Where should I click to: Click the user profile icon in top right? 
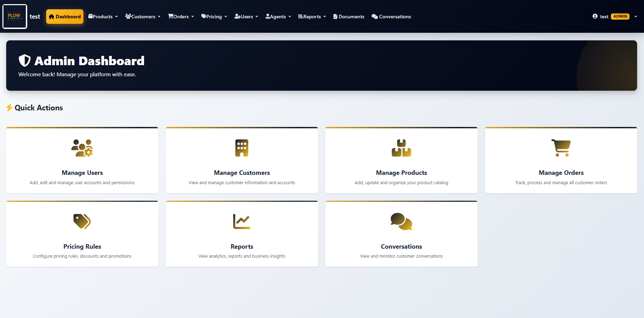(595, 16)
